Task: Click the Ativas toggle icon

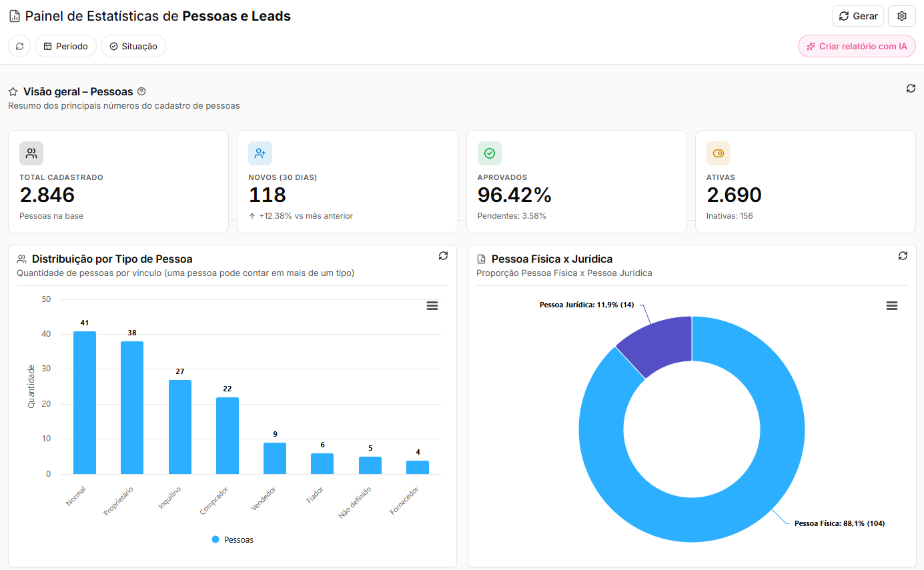Action: click(719, 153)
